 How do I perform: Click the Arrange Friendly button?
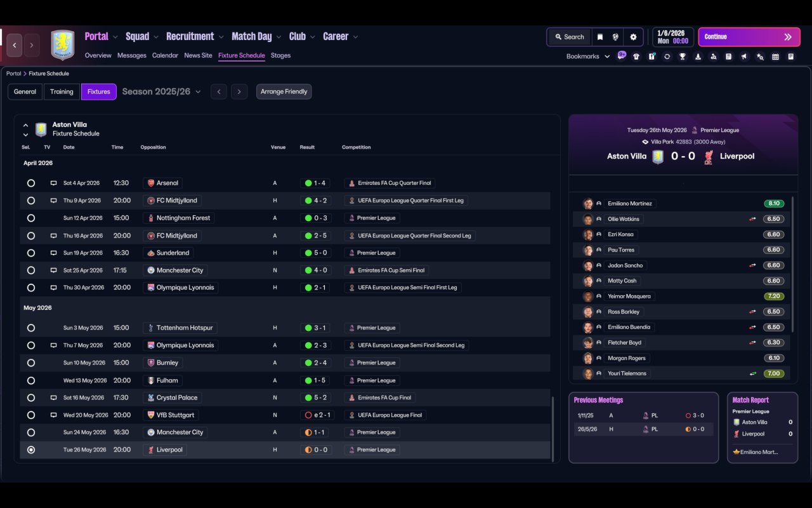(x=284, y=91)
